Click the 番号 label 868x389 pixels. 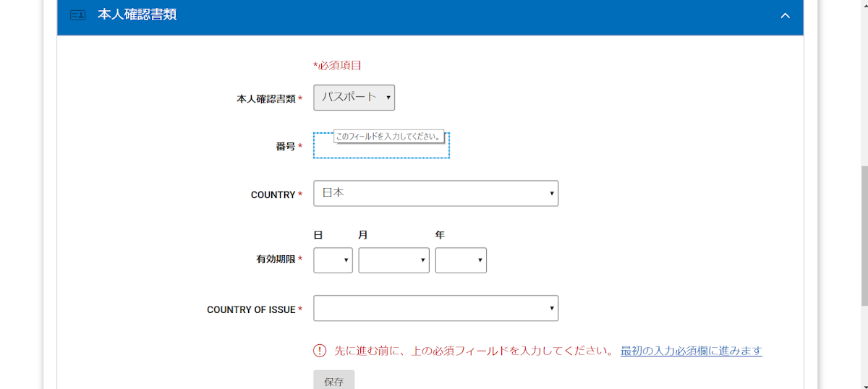click(285, 146)
